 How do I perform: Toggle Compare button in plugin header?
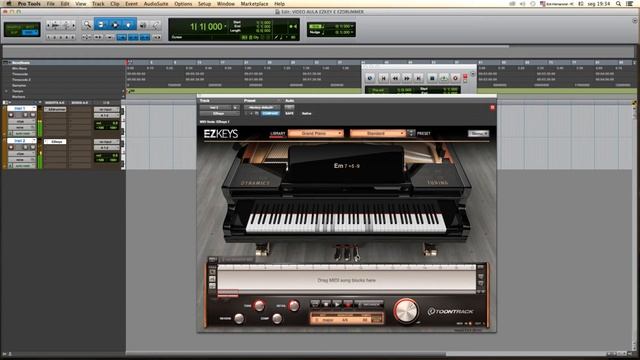[x=270, y=113]
